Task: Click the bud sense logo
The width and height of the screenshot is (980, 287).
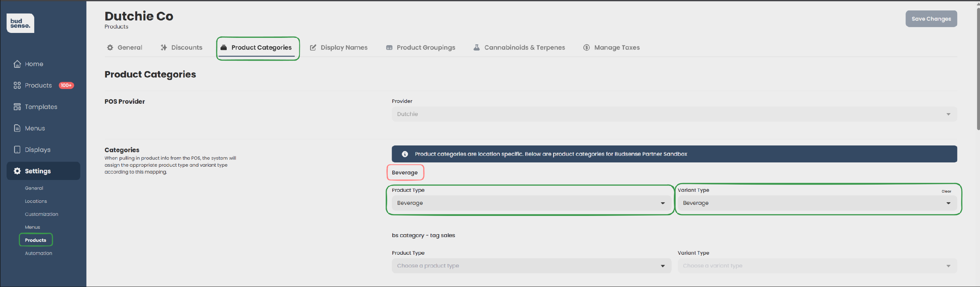Action: [x=20, y=23]
